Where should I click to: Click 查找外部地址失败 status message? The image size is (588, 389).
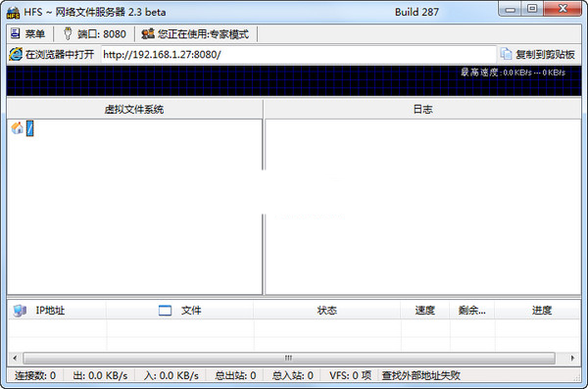[420, 375]
